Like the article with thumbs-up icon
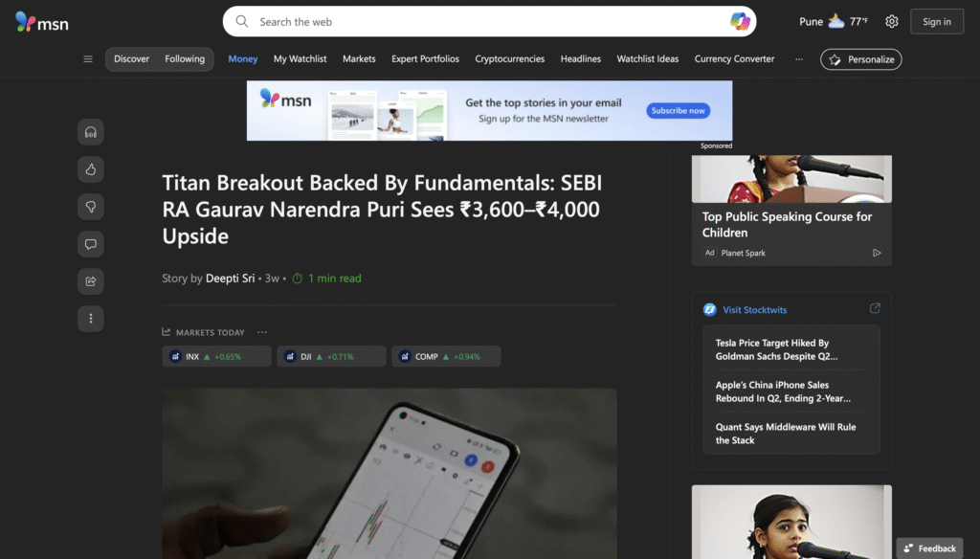 tap(91, 169)
